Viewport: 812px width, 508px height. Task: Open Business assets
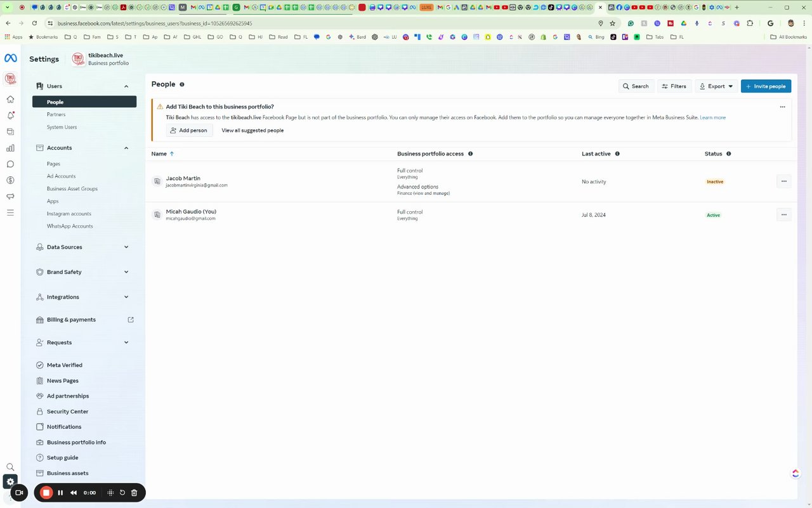coord(67,473)
